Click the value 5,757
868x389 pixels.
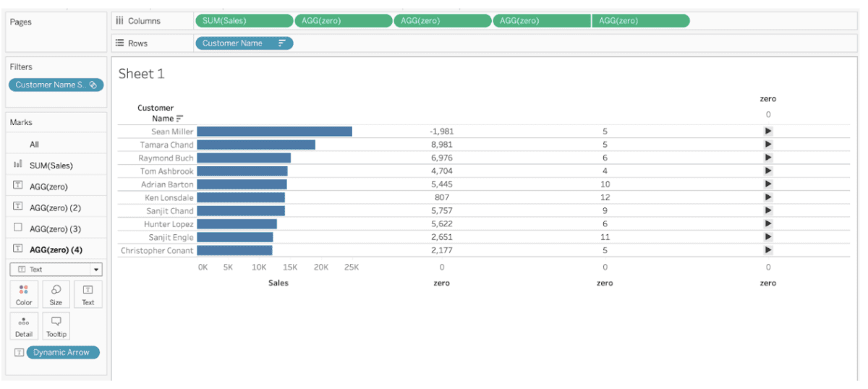click(x=441, y=210)
